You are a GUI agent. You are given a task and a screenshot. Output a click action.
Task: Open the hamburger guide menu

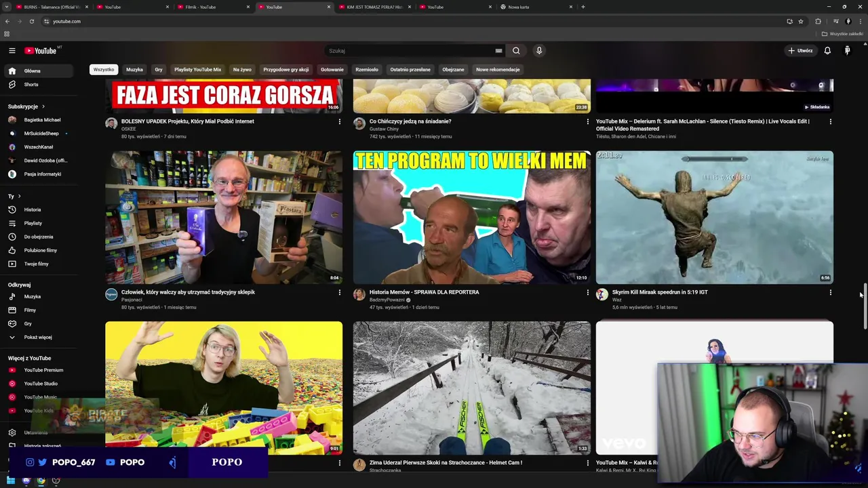(12, 51)
